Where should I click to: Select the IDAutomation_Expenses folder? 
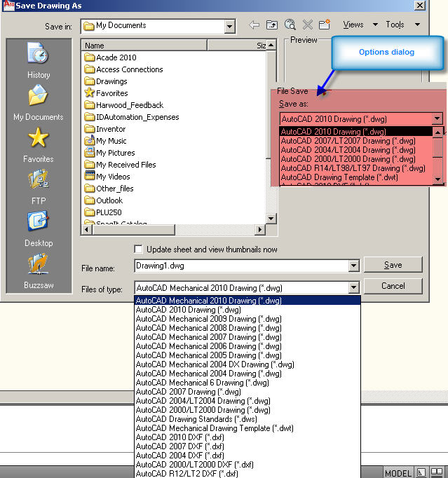[x=132, y=117]
